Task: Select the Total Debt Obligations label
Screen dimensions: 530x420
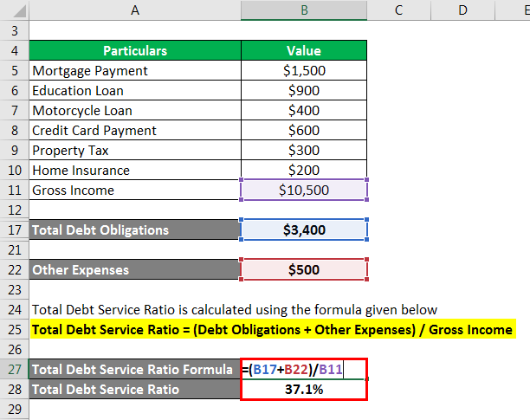Action: [x=135, y=230]
